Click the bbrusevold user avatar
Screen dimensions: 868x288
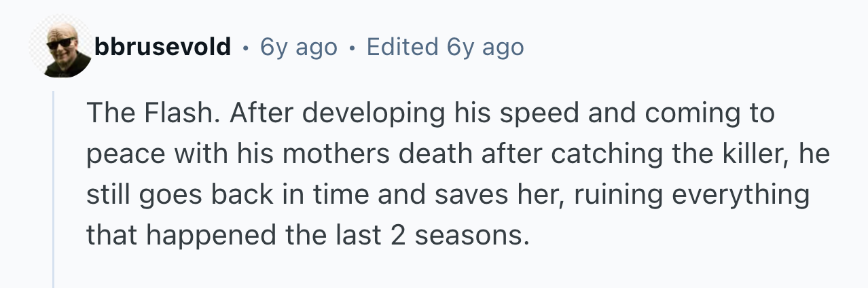[x=60, y=48]
